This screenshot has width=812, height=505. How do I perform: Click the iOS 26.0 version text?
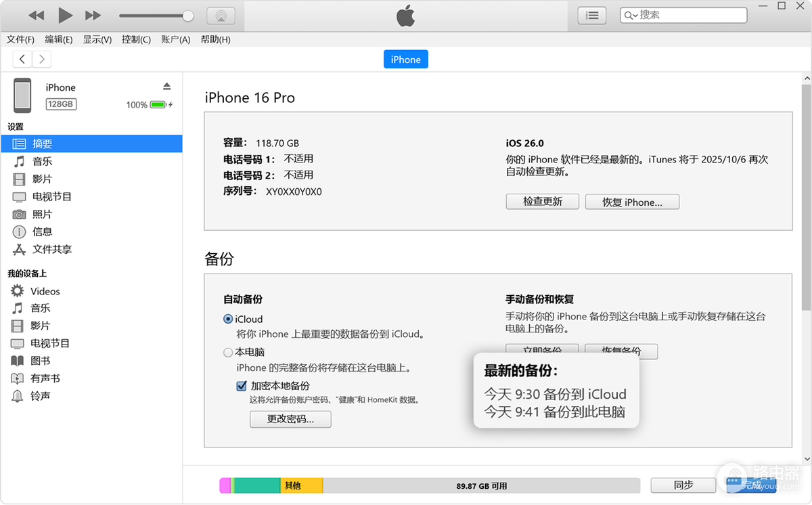(x=525, y=144)
